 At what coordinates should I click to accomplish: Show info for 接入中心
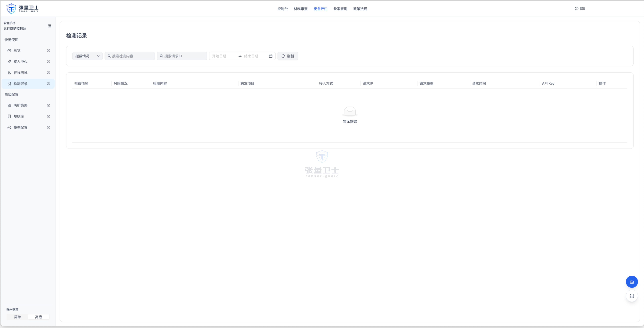click(49, 61)
